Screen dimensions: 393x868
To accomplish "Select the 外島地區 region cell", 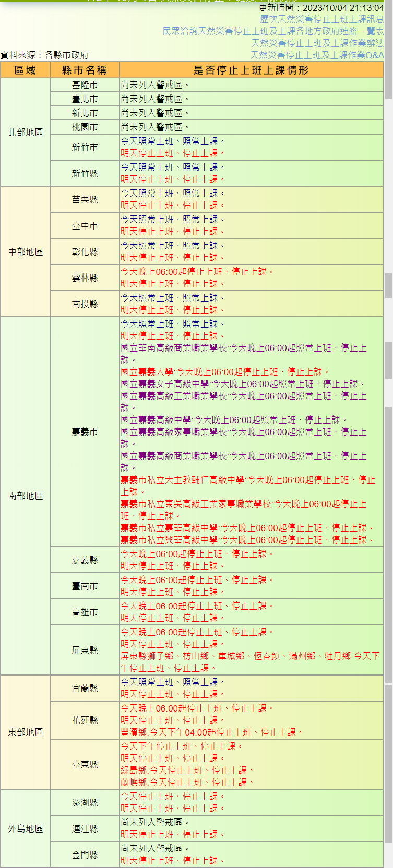I will click(x=25, y=828).
